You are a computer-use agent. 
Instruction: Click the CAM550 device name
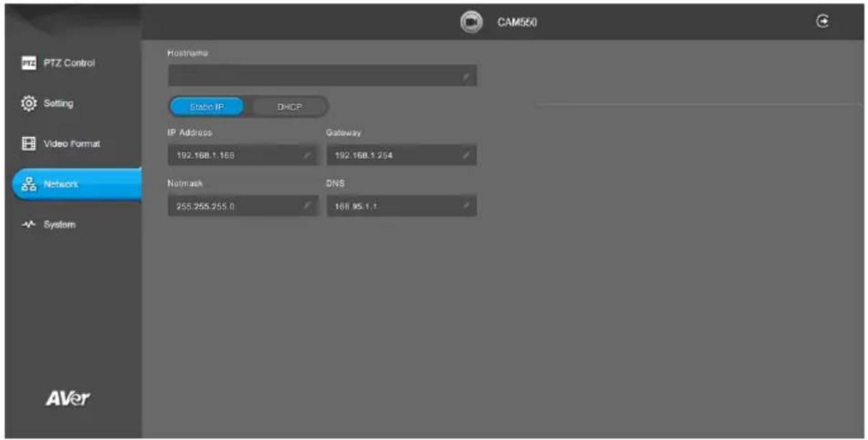coord(516,23)
